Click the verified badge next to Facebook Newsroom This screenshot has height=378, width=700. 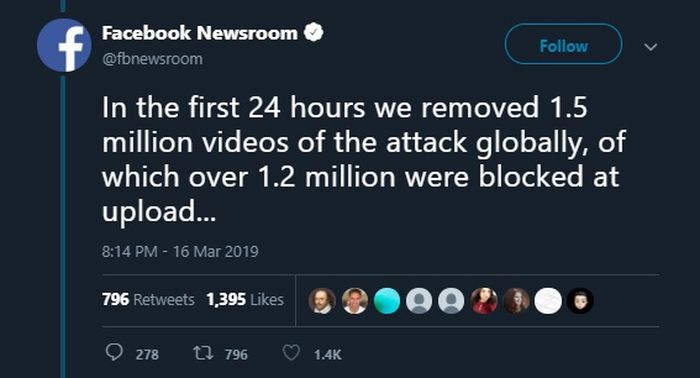[313, 33]
